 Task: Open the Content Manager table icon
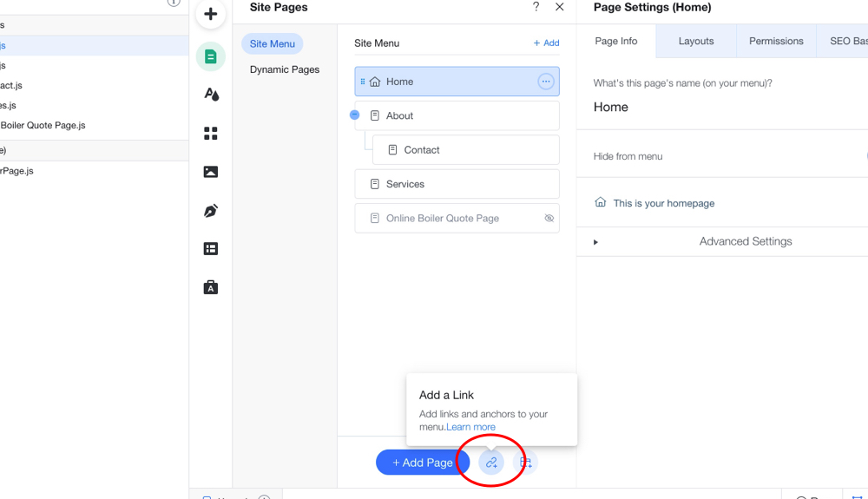[x=210, y=249]
